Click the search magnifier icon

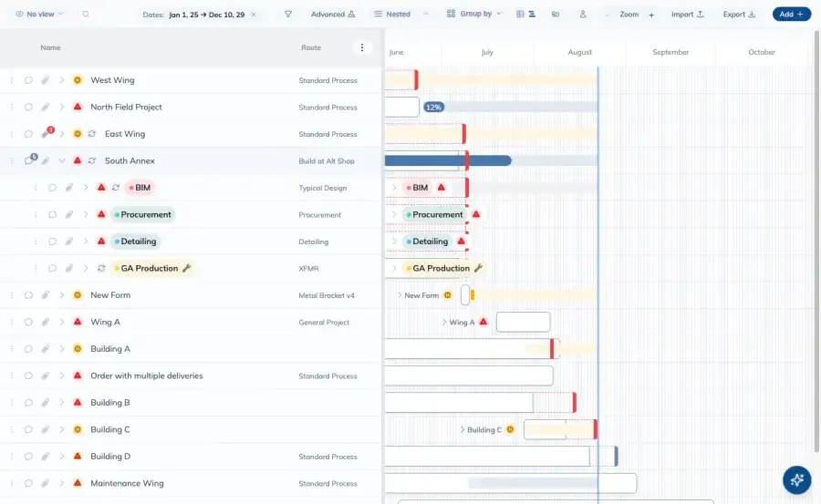86,15
